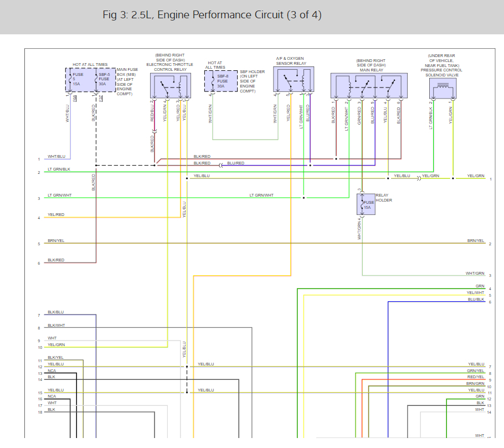Image resolution: width=504 pixels, height=448 pixels.
Task: Select the YEL/RED wire label at left pin 4
Action: (56, 214)
